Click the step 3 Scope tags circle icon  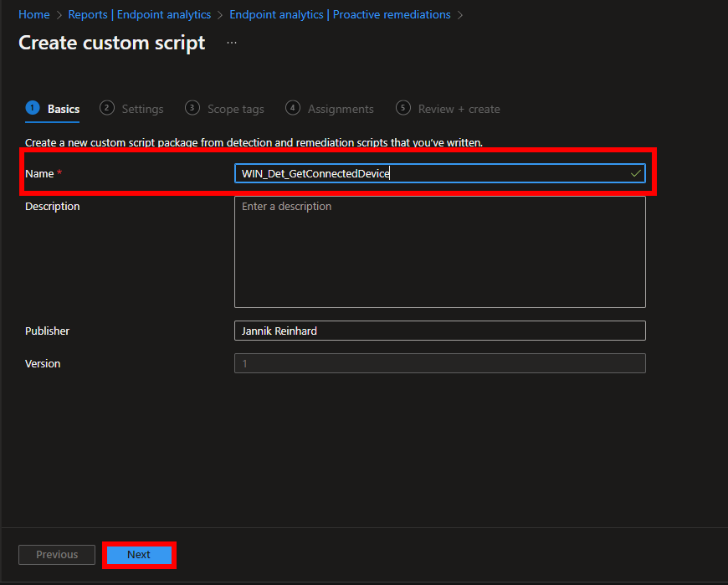pos(192,108)
